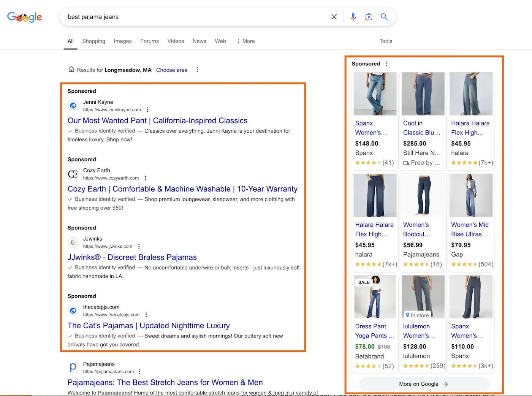
Task: Open options dots beside Choose area
Action: 197,70
